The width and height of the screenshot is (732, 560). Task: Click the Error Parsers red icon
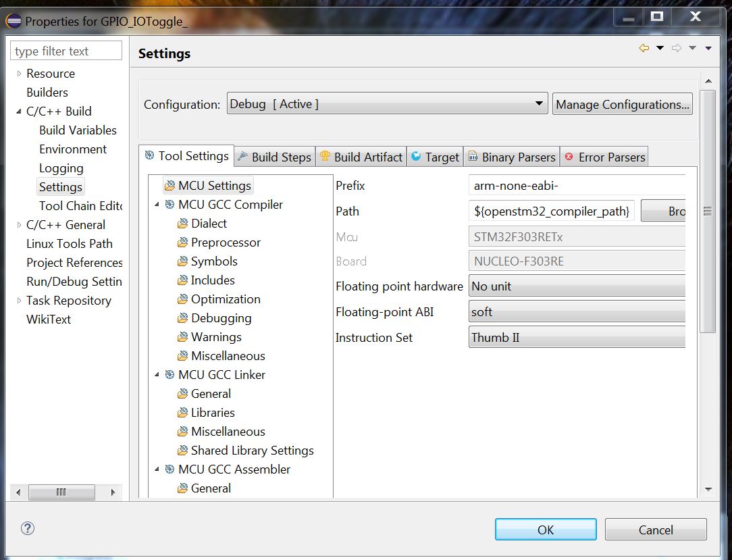(569, 157)
